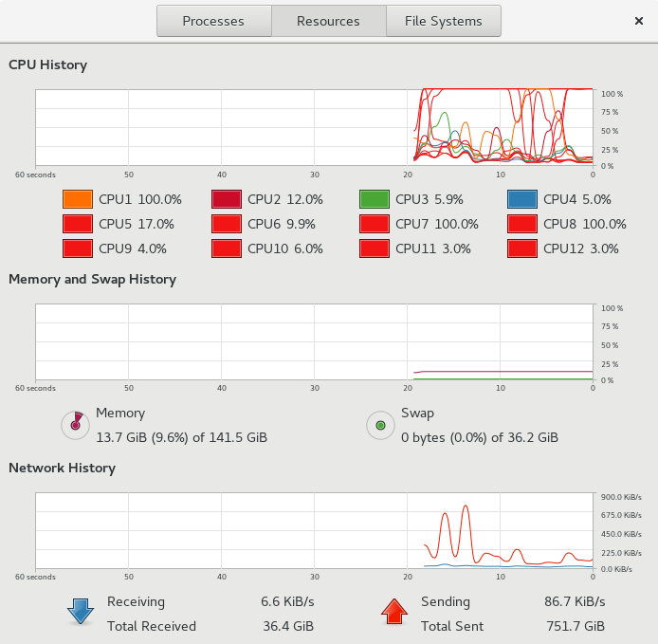Click the Total Received label
Screen dimensions: 658x644
click(x=152, y=626)
